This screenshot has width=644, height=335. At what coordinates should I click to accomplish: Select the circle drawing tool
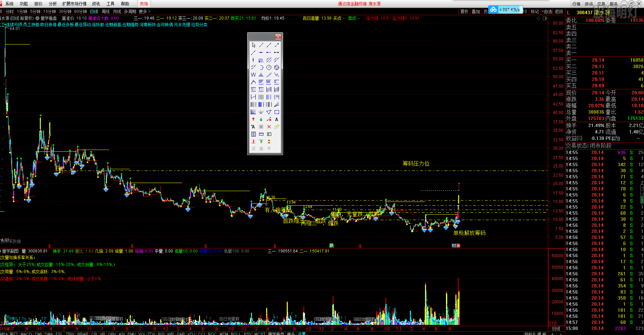click(269, 67)
